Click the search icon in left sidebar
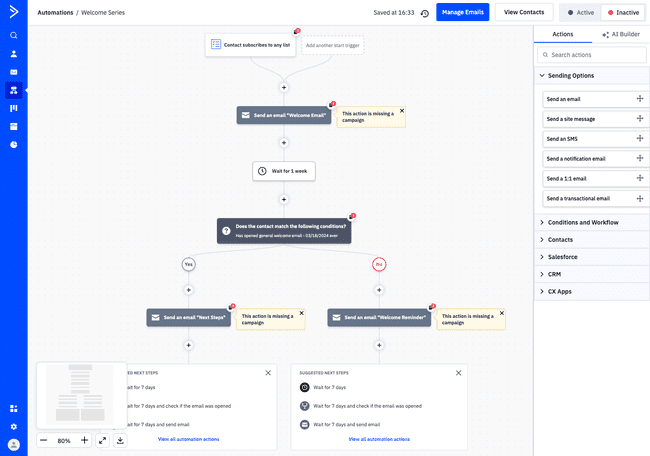This screenshot has width=650, height=456. pos(14,35)
